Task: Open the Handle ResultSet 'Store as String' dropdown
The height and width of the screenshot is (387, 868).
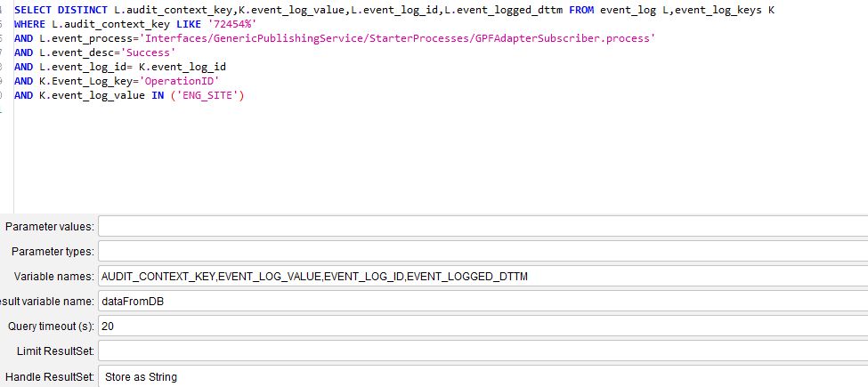Action: coord(483,376)
